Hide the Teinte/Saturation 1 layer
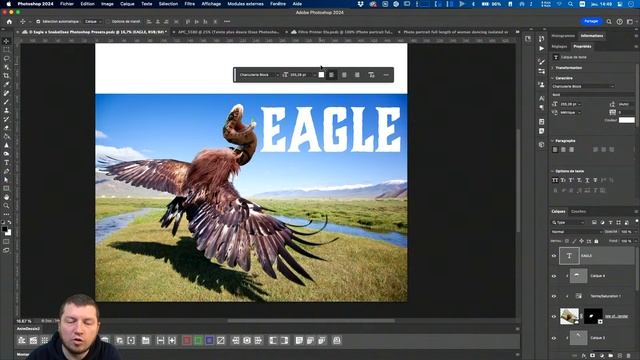Screen dimensions: 640x360 (x=554, y=296)
